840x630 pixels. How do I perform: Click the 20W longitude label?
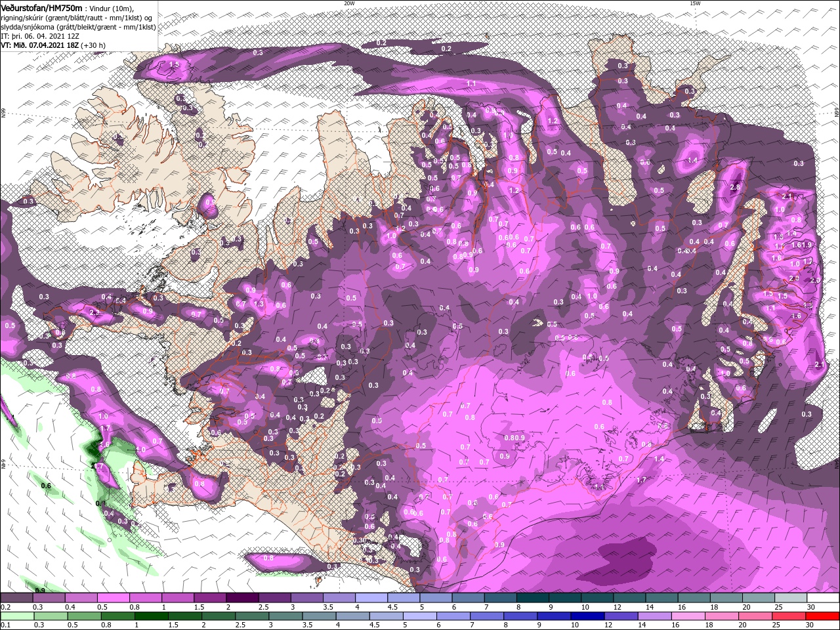coord(349,3)
